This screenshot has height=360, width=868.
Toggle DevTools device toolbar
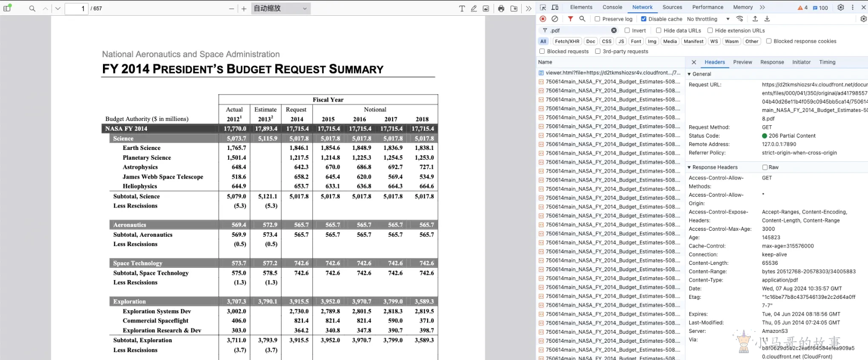pos(555,7)
